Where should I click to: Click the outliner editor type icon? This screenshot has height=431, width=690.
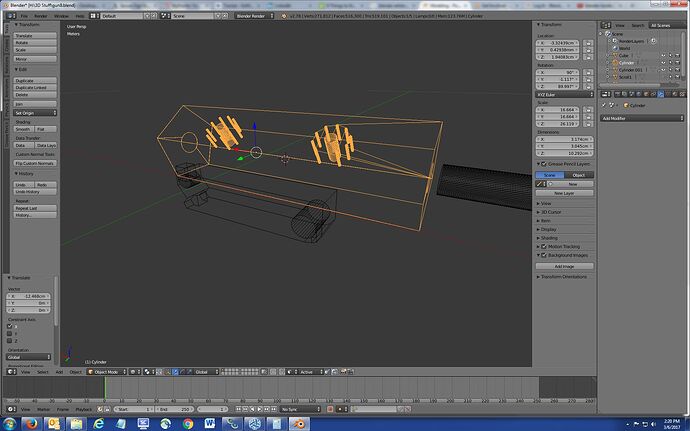[x=605, y=26]
